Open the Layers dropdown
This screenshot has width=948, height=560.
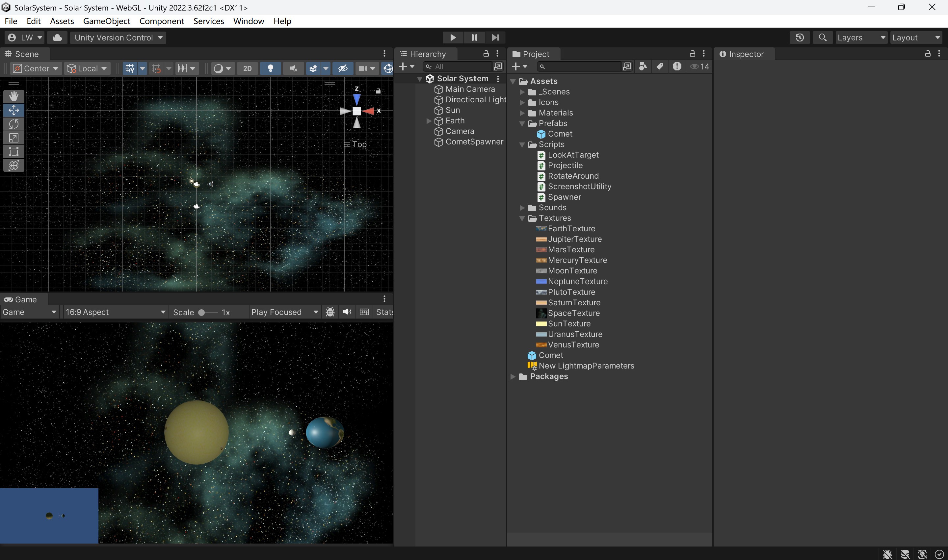[861, 38]
